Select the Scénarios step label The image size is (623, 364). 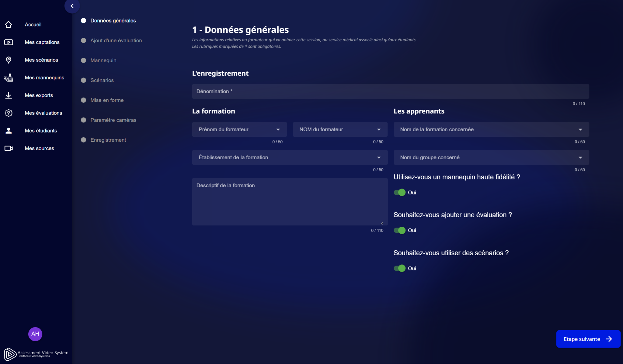(x=102, y=80)
